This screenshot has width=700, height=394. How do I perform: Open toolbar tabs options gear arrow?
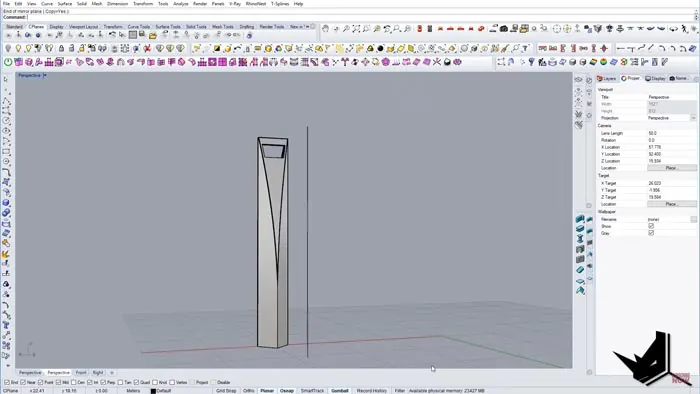[x=312, y=26]
